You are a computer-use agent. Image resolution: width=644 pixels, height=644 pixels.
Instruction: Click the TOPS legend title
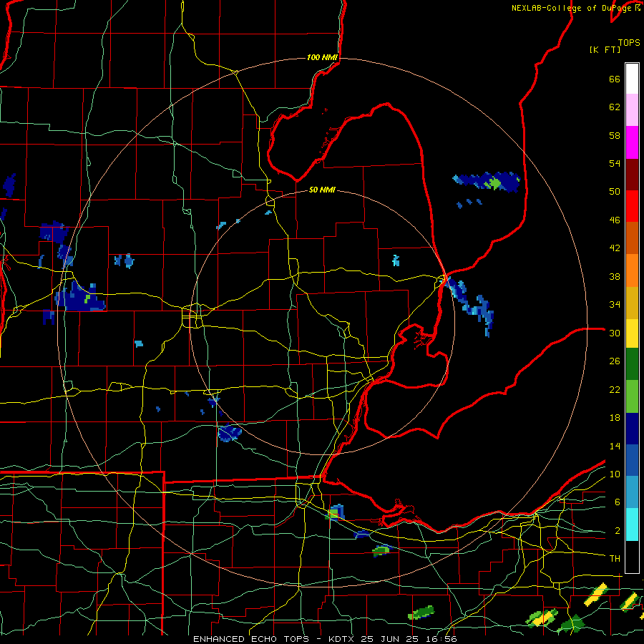[629, 43]
